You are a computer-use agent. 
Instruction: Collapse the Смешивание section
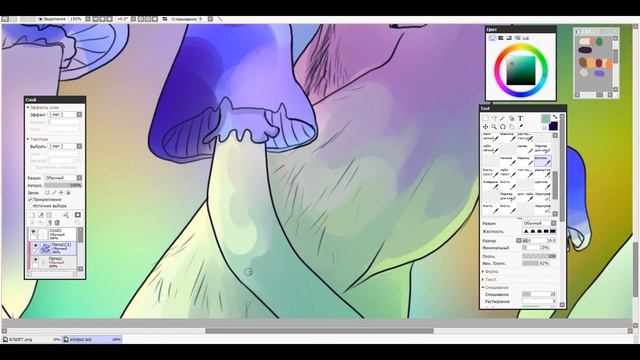[483, 287]
